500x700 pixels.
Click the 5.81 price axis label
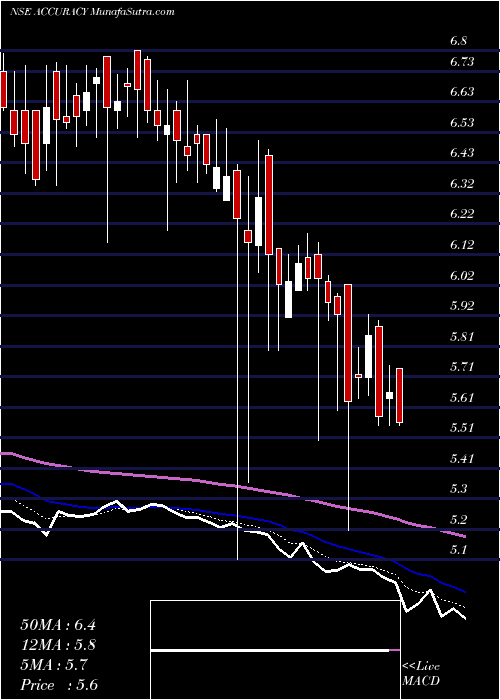462,336
